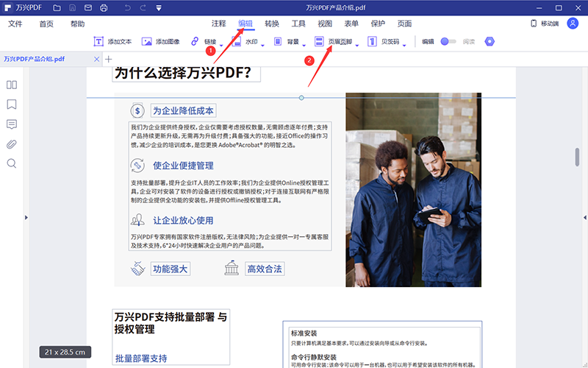This screenshot has width=588, height=368.
Task: Close the 万兴PDF产品介绍.pdf tab
Action: (97, 60)
